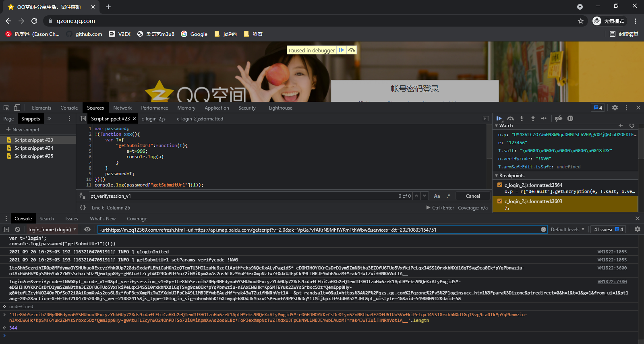Uncheck breakpoint c_login_2.js:formatted:3603
Viewport: 644px width, 344px height.
[500, 201]
